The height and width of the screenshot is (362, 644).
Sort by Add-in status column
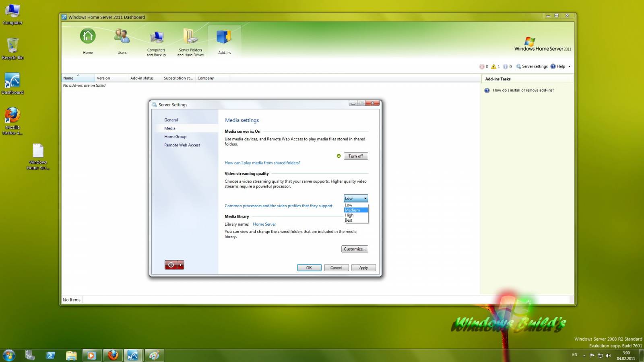pyautogui.click(x=145, y=78)
